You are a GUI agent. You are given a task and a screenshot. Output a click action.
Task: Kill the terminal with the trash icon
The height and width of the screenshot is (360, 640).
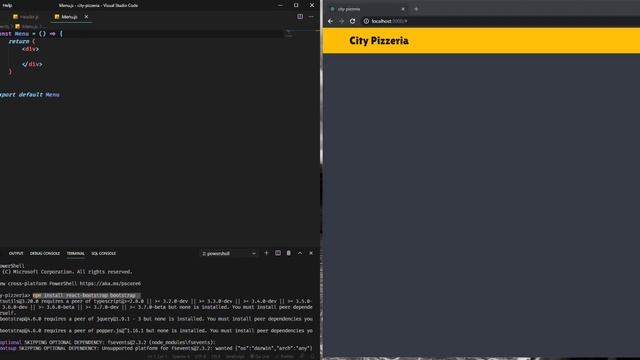point(289,253)
